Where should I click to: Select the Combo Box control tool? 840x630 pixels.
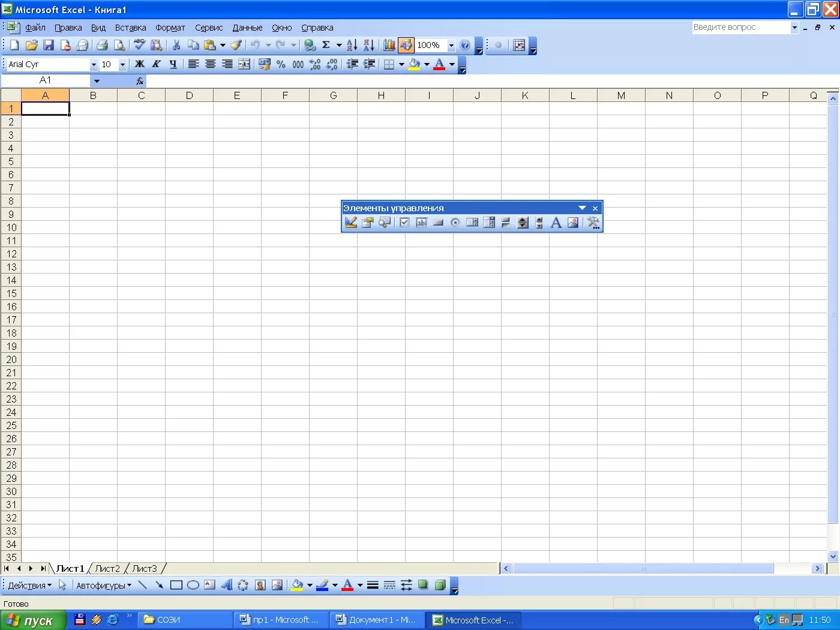point(489,223)
